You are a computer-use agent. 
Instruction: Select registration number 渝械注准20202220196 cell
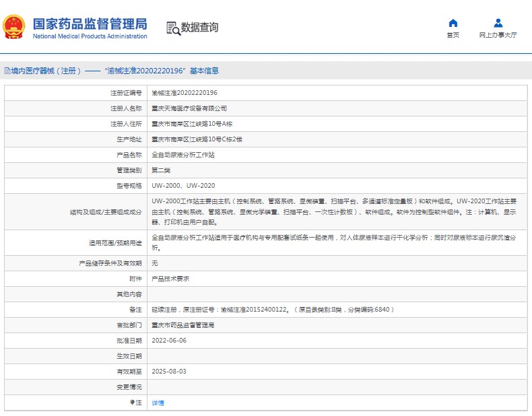coord(185,93)
